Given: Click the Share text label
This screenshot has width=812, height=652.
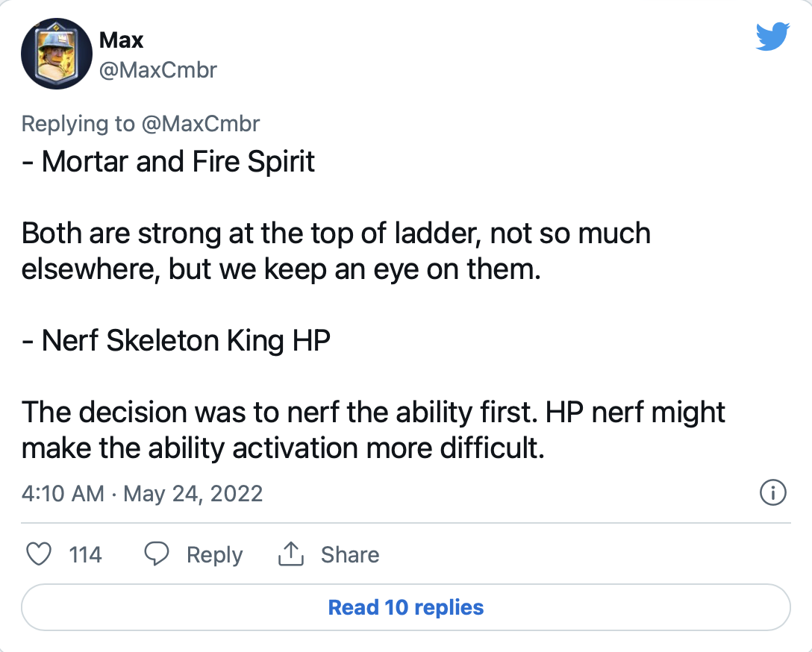Looking at the screenshot, I should pos(350,555).
